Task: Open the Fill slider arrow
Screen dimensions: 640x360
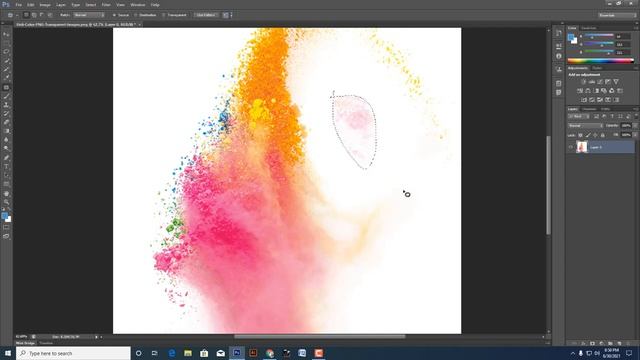Action: [636, 135]
